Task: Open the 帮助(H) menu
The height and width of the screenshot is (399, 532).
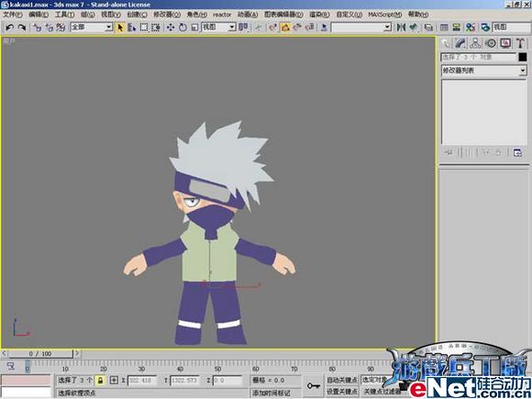Action: [418, 15]
